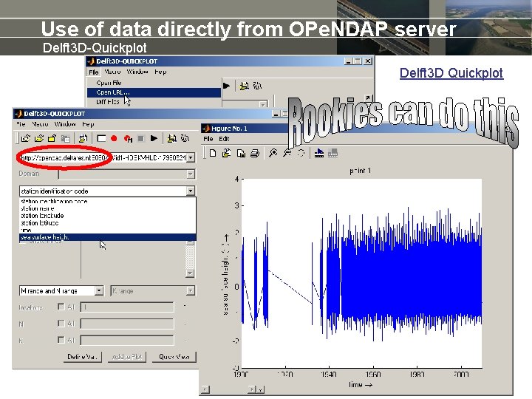Click the Define Var. button
The image size is (532, 399).
[x=82, y=357]
